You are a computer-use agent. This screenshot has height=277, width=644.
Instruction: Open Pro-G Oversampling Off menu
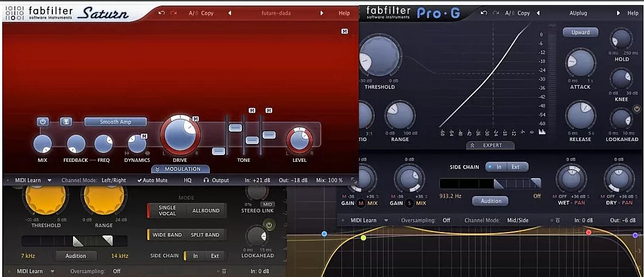(447, 220)
